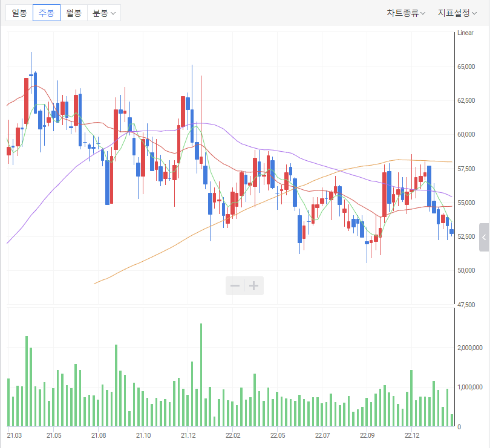Click the 22.02 date axis label
Viewport: 490px width, 448px height.
coord(233,435)
